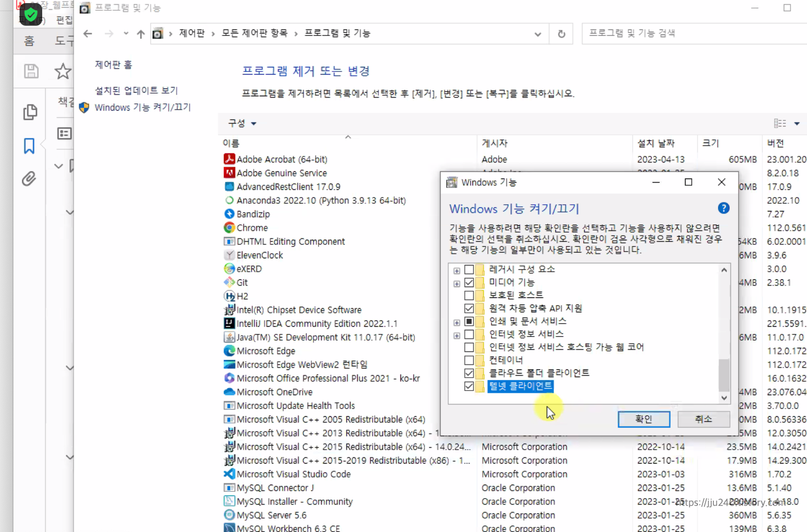
Task: Click the Microsoft OneDrive cloud icon
Action: tap(229, 392)
